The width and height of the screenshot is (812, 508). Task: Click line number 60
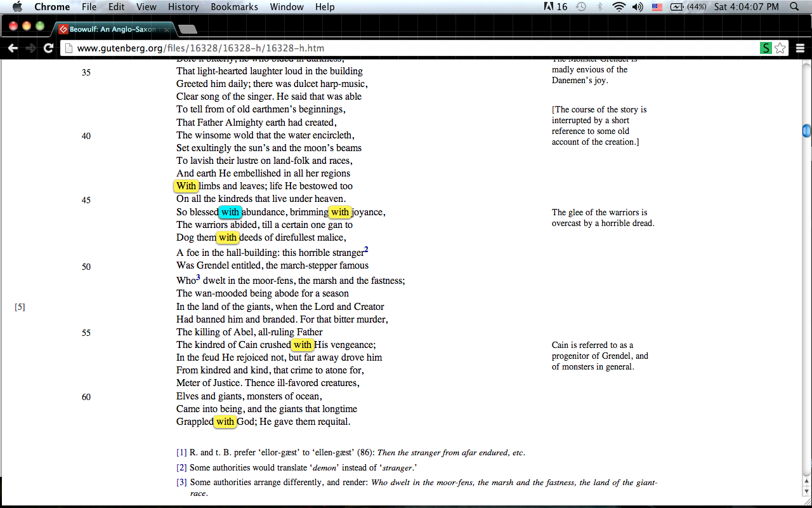point(86,397)
